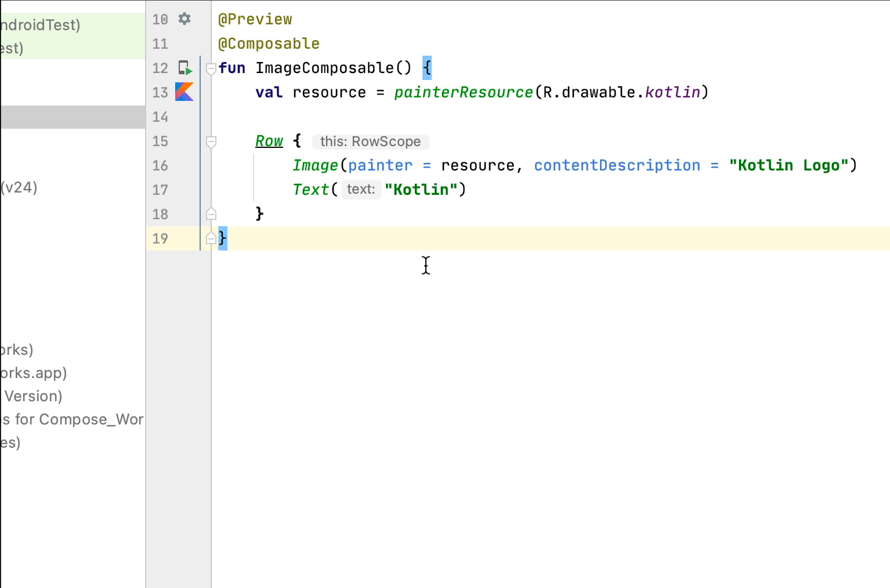Select the tree item ending in '(v24)'
890x588 pixels.
(19, 187)
